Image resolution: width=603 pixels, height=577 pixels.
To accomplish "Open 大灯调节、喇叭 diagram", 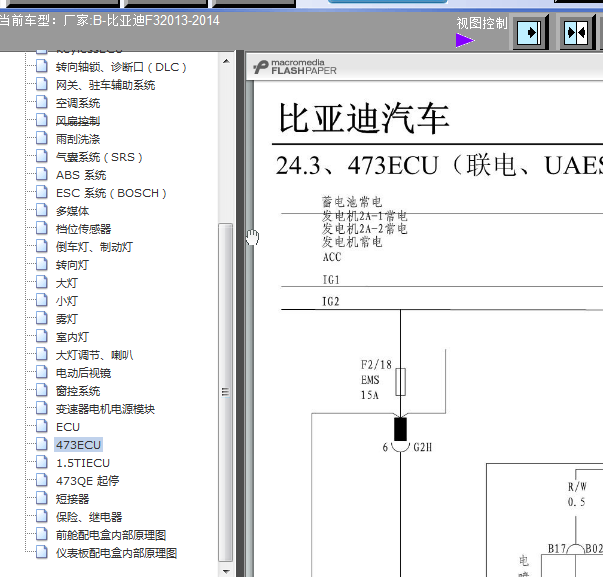I will click(x=94, y=355).
